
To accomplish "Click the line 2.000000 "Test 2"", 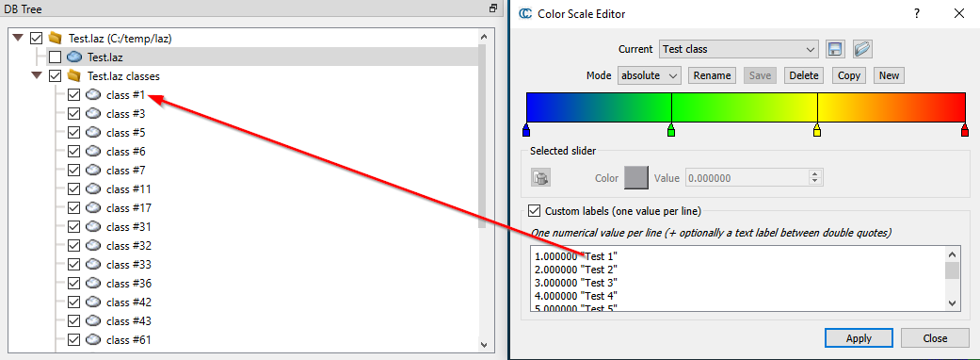I will pos(576,270).
